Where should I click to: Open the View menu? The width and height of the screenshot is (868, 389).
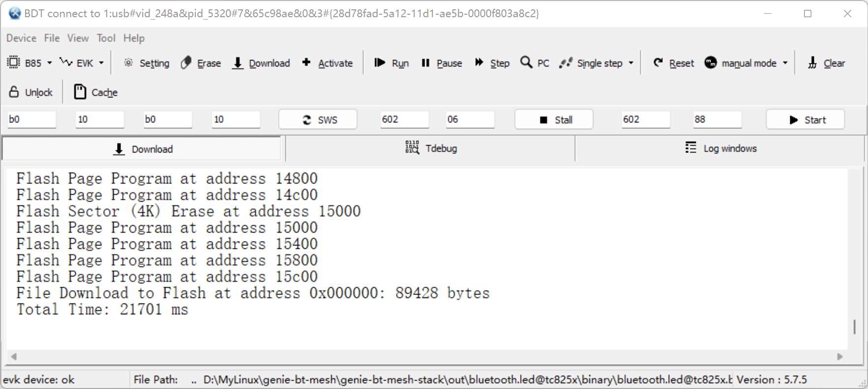tap(78, 38)
